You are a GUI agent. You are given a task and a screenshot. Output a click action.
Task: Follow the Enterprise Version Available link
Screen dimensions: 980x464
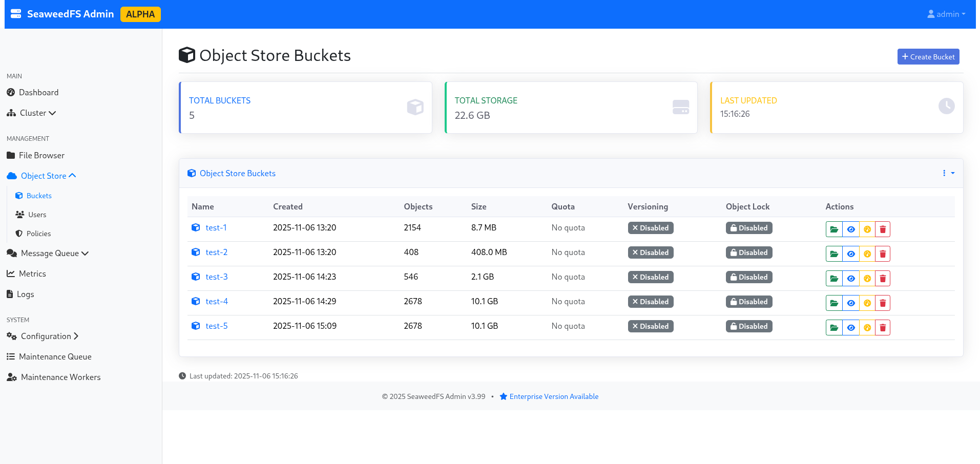(553, 396)
